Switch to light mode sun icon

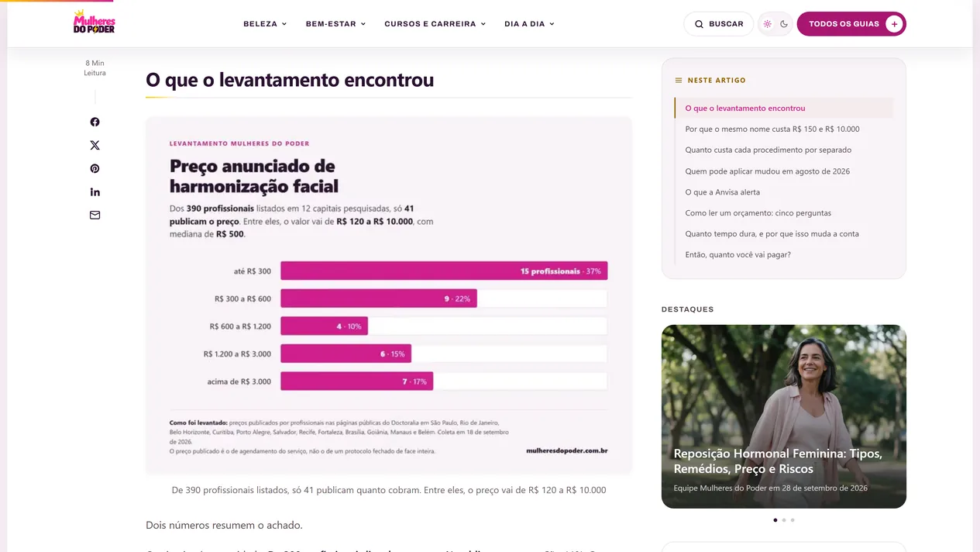tap(767, 24)
